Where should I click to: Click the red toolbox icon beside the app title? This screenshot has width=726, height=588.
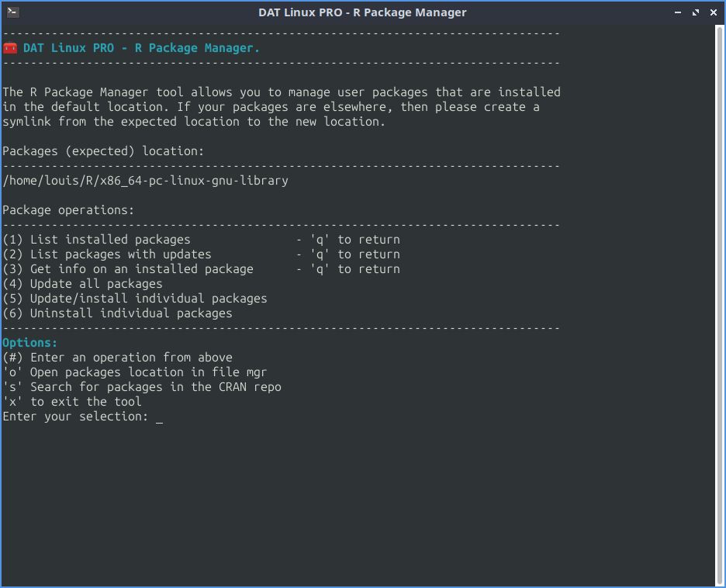(x=10, y=47)
